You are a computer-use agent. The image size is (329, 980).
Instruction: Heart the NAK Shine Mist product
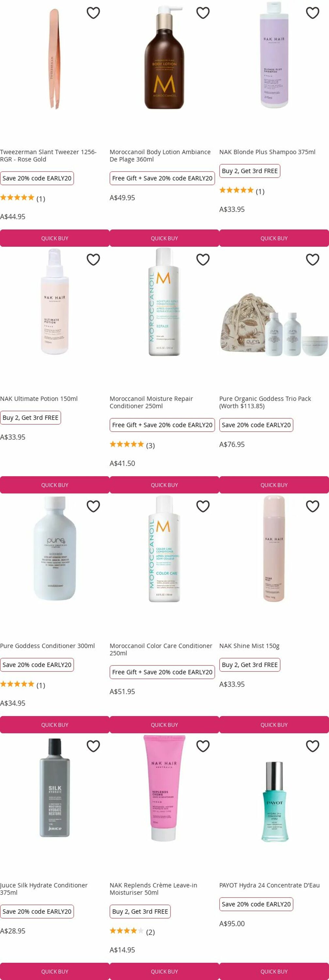click(313, 506)
